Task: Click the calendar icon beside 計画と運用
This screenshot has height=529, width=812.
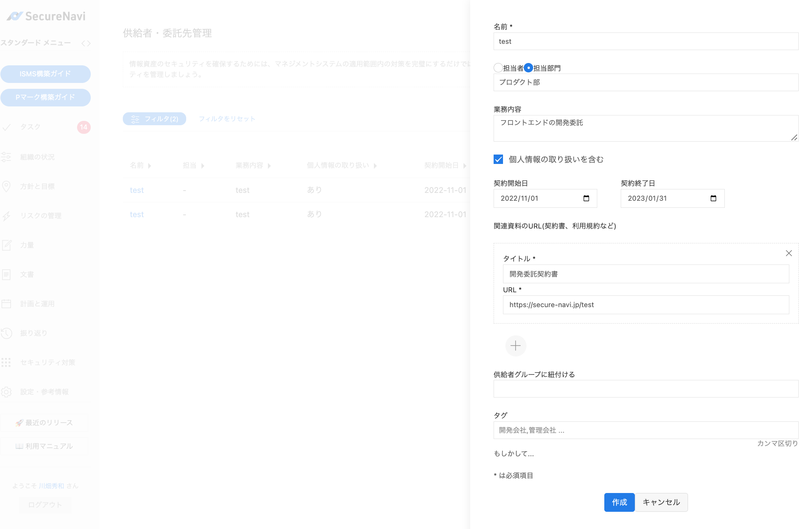Action: click(6, 304)
